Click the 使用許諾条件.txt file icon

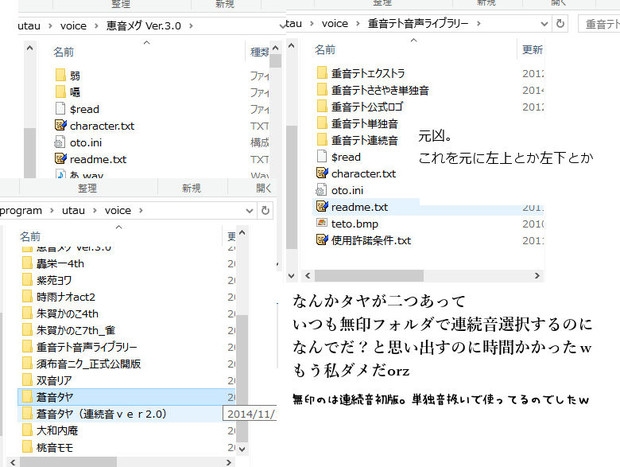pos(322,240)
